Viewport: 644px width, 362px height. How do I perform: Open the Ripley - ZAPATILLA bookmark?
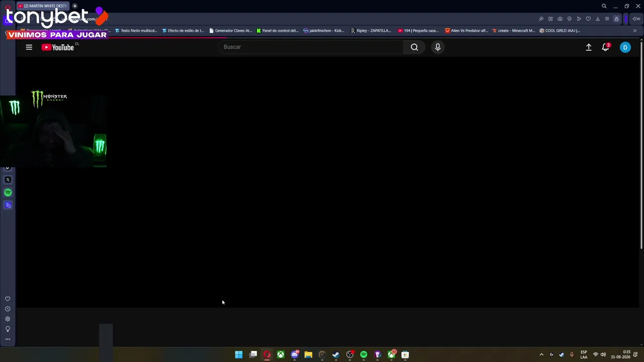point(371,31)
